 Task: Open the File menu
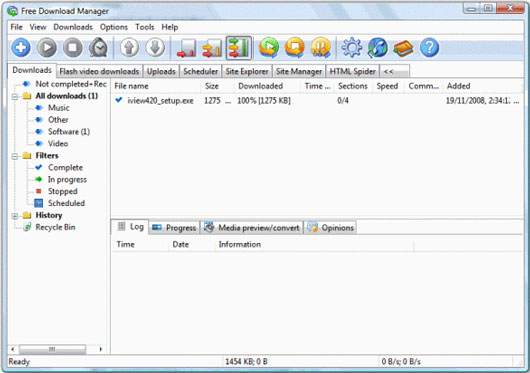click(16, 27)
